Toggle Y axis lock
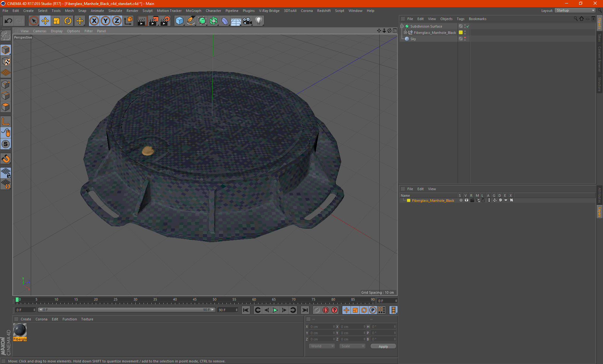The image size is (603, 364). (x=106, y=21)
